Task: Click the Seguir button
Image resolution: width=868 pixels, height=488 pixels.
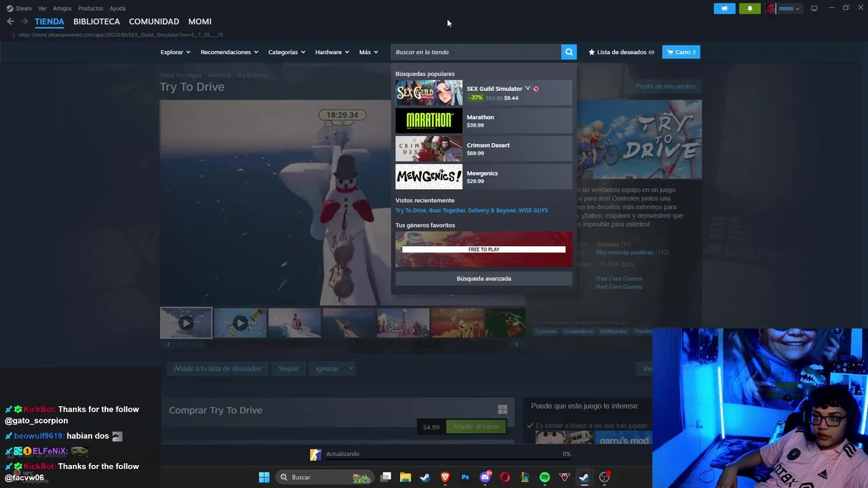Action: 288,369
